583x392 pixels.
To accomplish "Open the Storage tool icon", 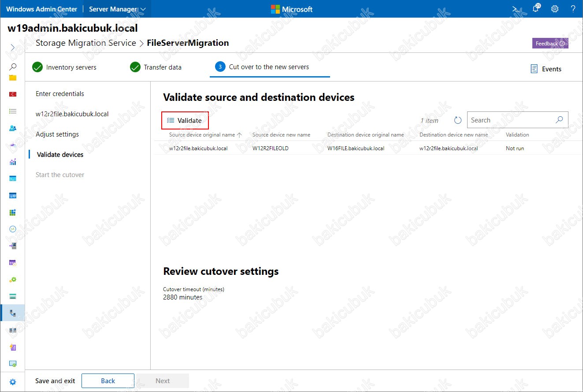I will coord(13,296).
